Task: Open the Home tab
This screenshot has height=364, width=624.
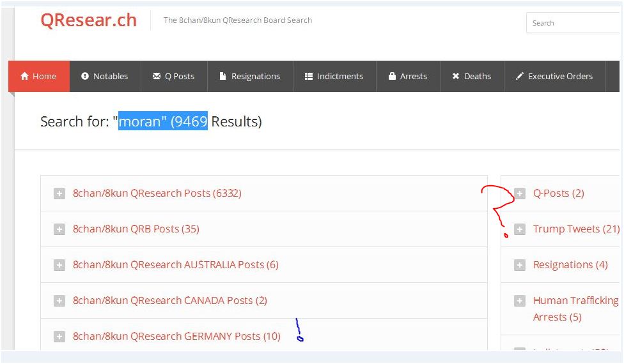Action: (39, 76)
